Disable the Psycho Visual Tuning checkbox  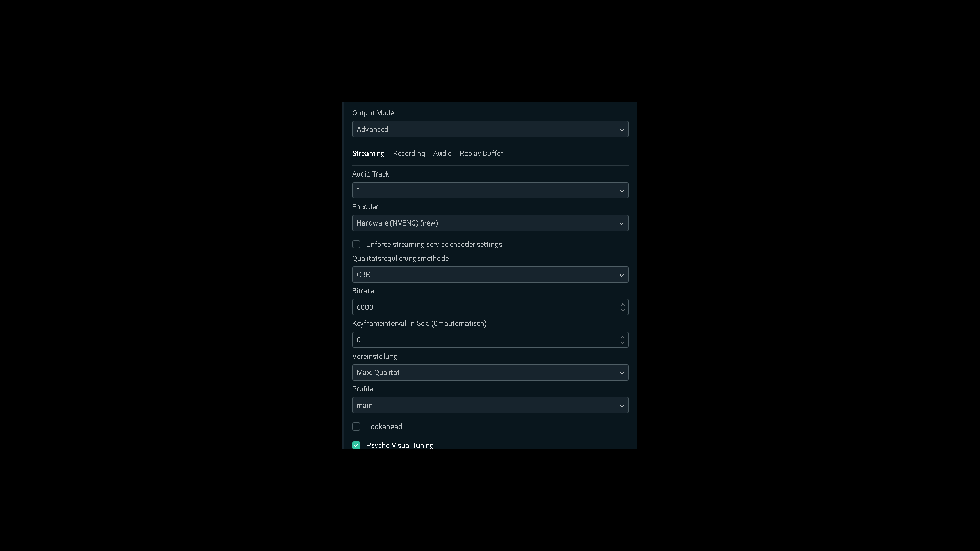pos(356,445)
